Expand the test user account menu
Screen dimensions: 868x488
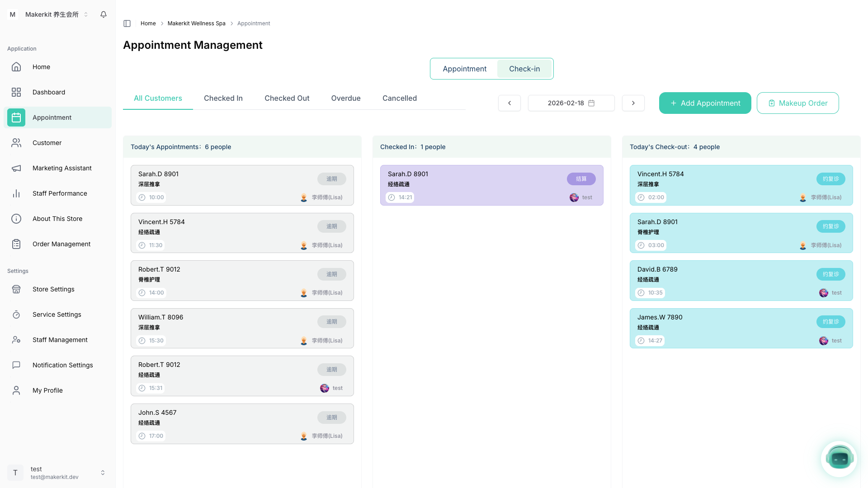click(x=57, y=473)
